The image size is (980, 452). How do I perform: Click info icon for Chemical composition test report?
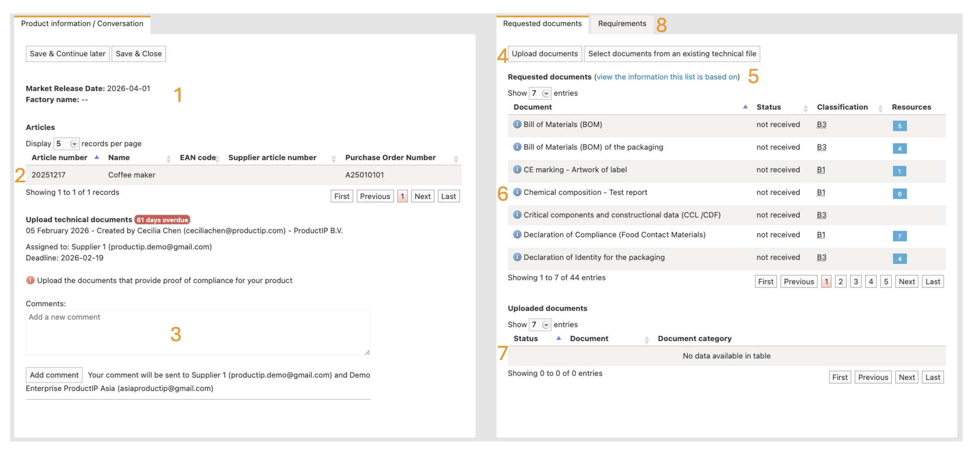click(517, 192)
